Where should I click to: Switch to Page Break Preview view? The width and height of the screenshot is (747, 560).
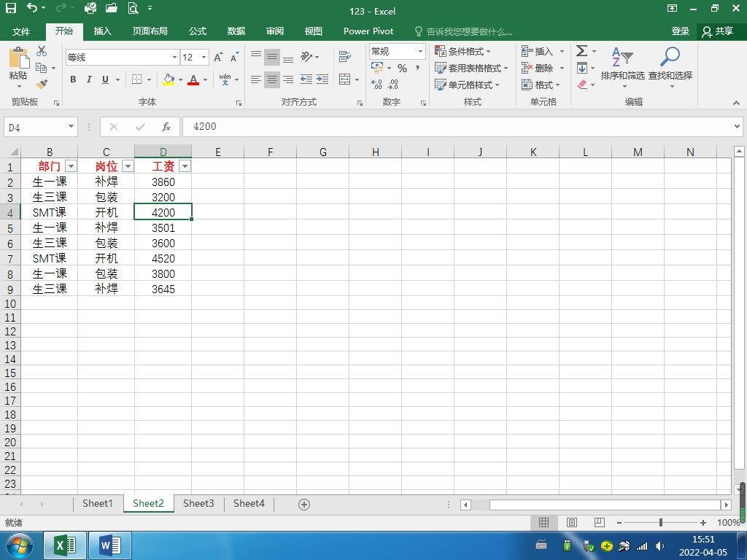coord(600,523)
